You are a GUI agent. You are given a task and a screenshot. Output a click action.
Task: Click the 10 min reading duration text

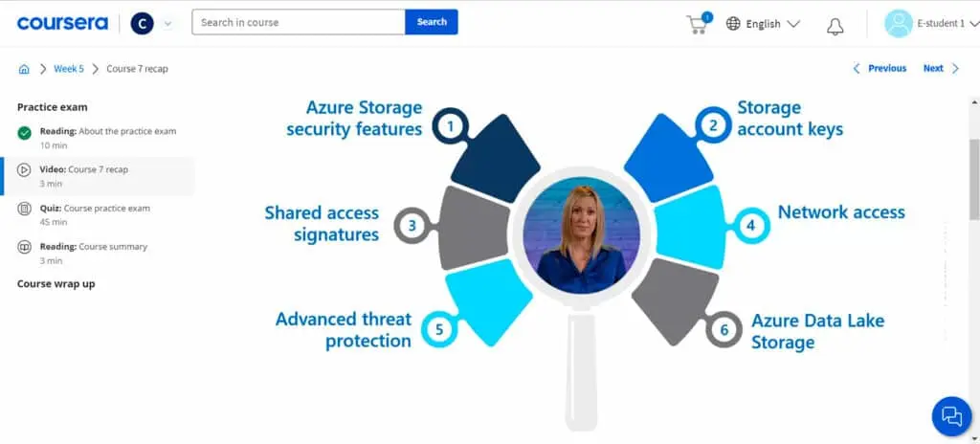click(52, 145)
